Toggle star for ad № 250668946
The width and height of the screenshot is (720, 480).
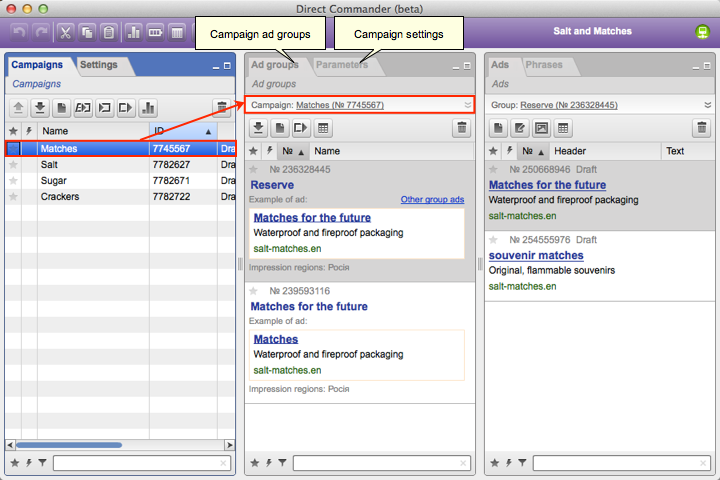(x=494, y=169)
